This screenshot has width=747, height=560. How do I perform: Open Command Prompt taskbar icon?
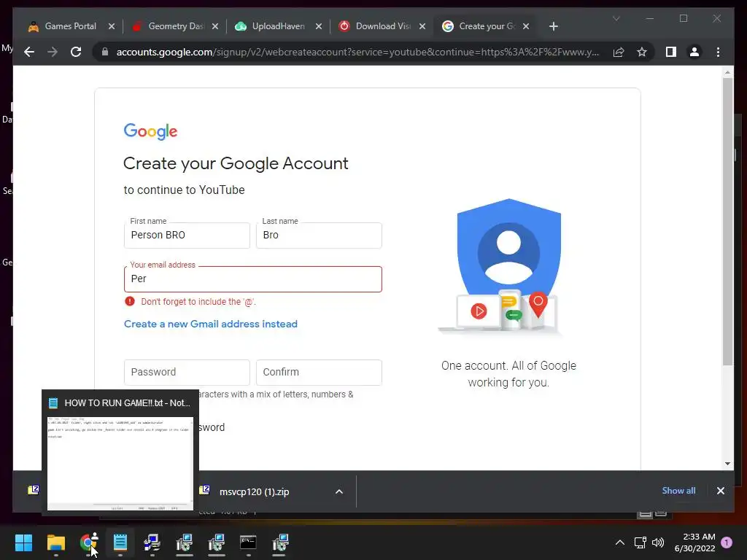[248, 542]
